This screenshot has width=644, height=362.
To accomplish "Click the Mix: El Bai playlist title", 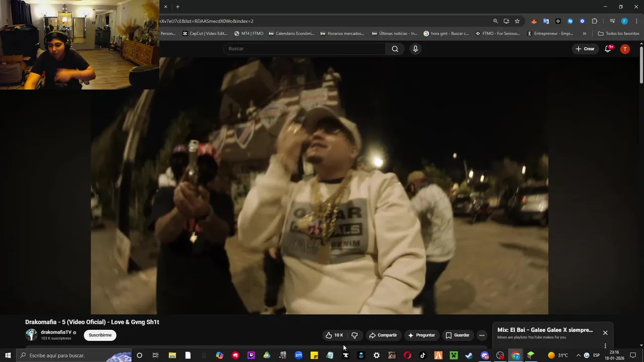I will coord(545,330).
